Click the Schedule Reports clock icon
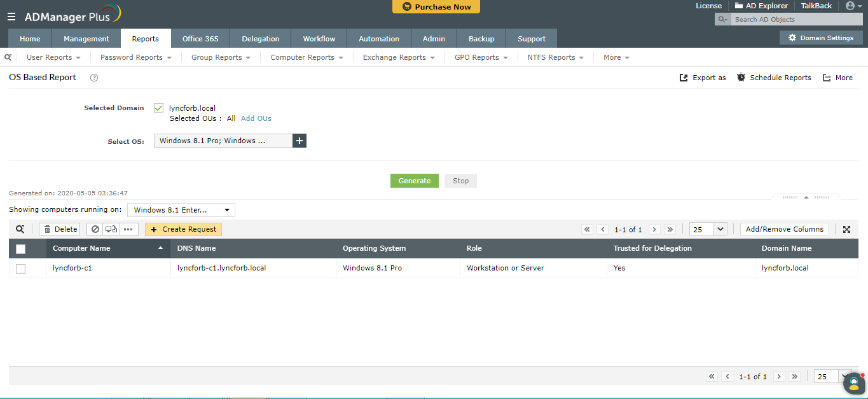 [x=741, y=78]
